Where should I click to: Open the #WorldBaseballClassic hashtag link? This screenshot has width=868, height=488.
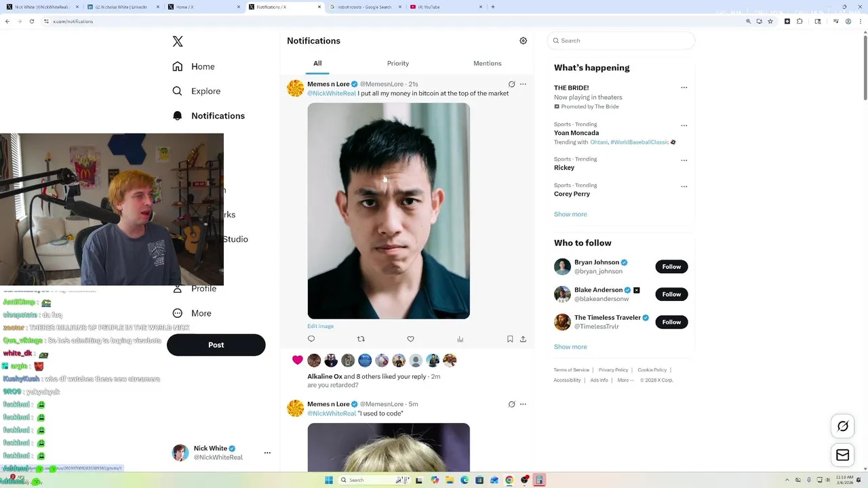[639, 142]
